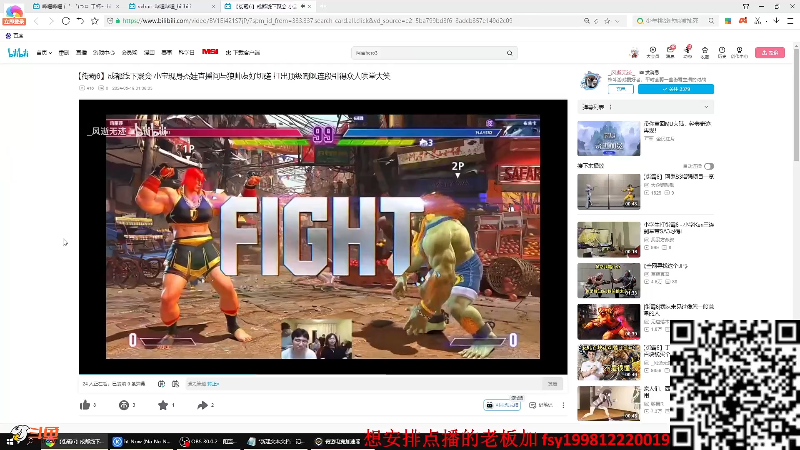The image size is (800, 450).
Task: Open the uploader's channel name link
Action: (621, 73)
